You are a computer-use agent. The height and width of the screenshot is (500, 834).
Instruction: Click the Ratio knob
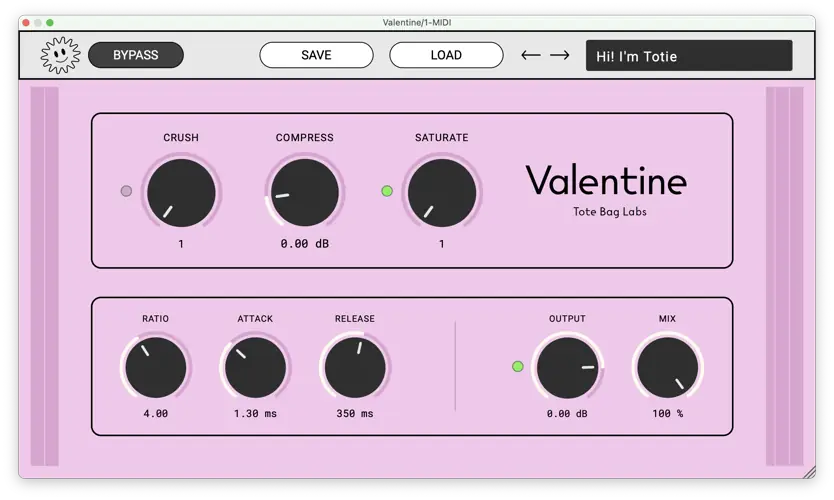click(x=155, y=367)
